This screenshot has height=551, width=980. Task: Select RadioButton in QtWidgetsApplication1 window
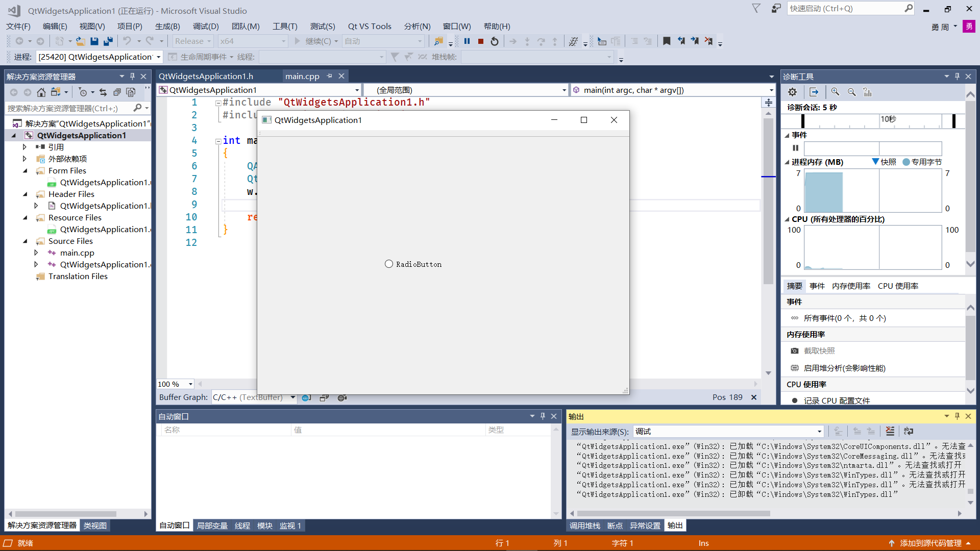(x=413, y=264)
